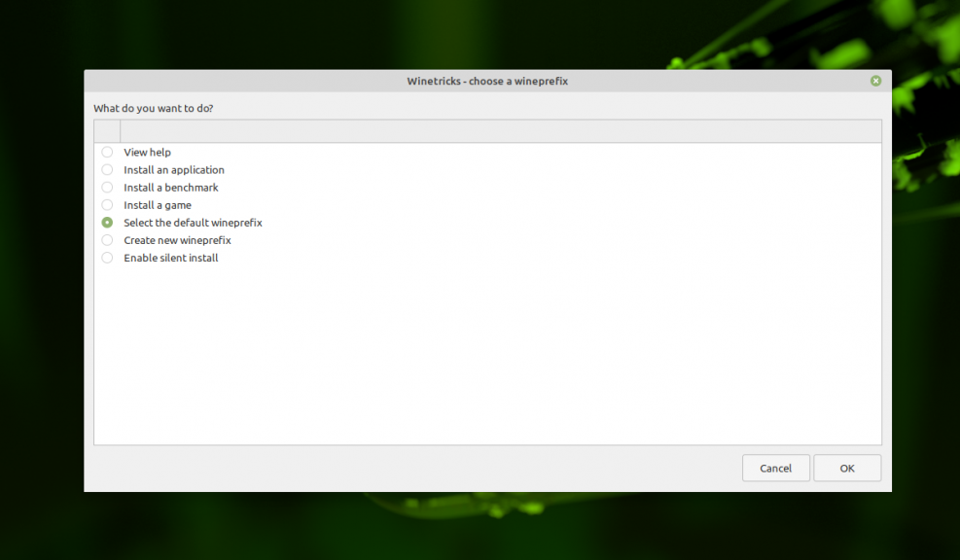The height and width of the screenshot is (560, 960).
Task: Select the default wineprefix radio button
Action: pyautogui.click(x=107, y=223)
